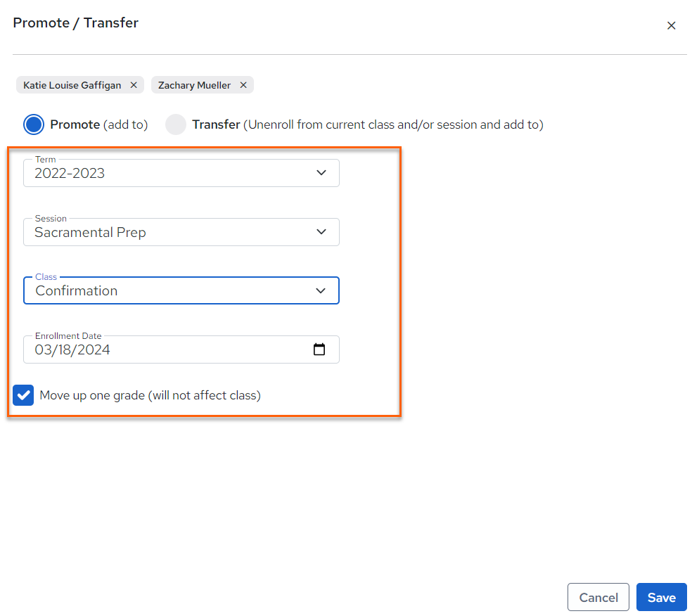Remove Zachary Mueller chip
Screen dimensions: 692x616
pos(243,84)
